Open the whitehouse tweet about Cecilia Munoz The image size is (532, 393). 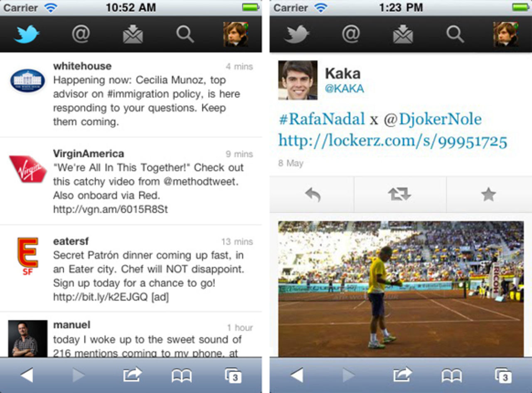[x=131, y=94]
